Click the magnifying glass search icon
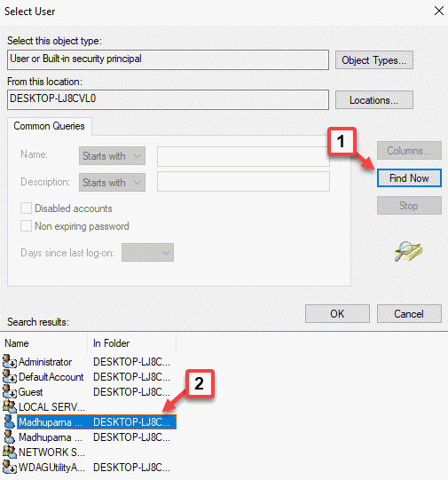This screenshot has width=448, height=480. pos(408,251)
